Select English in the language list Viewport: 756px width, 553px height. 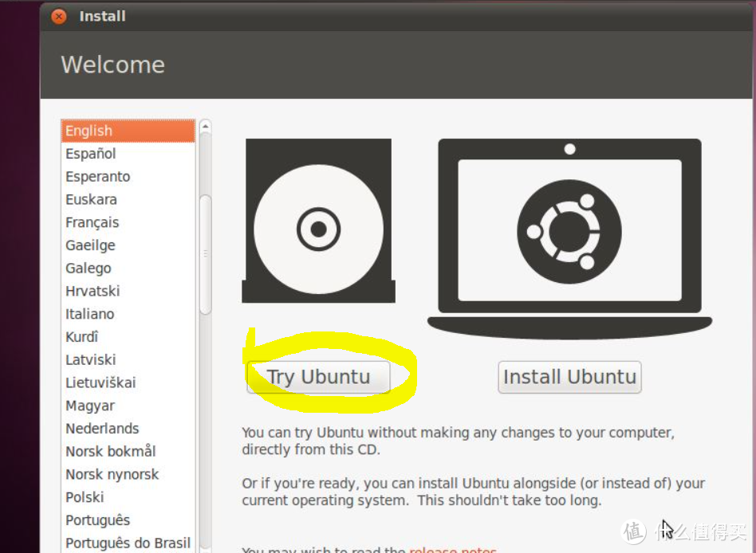coord(128,131)
